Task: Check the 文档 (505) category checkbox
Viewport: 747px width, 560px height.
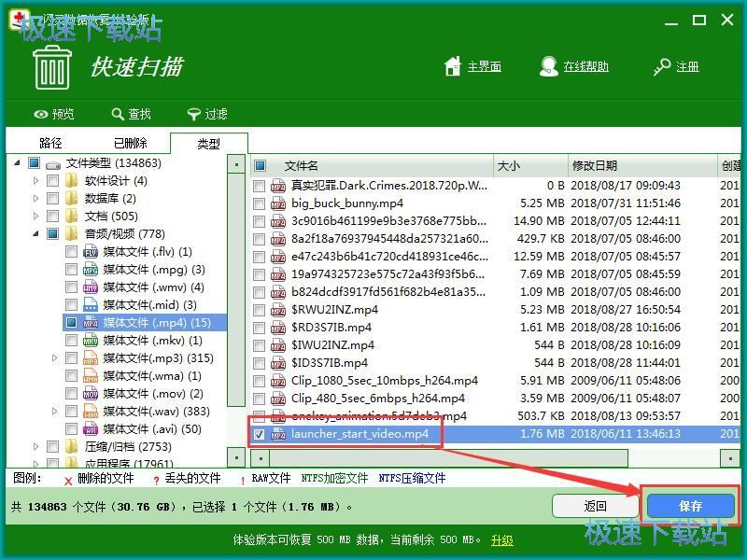Action: [x=53, y=217]
